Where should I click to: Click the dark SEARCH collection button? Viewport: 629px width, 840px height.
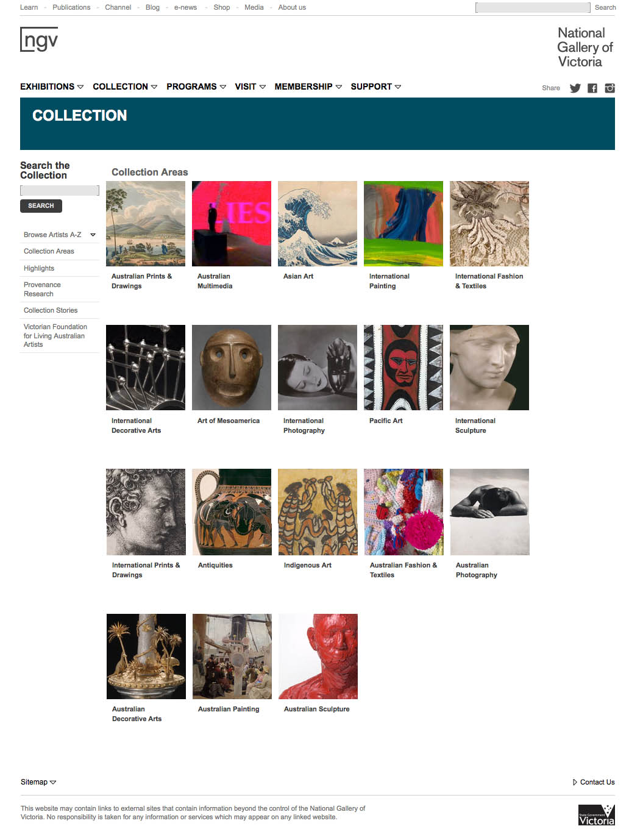point(41,206)
